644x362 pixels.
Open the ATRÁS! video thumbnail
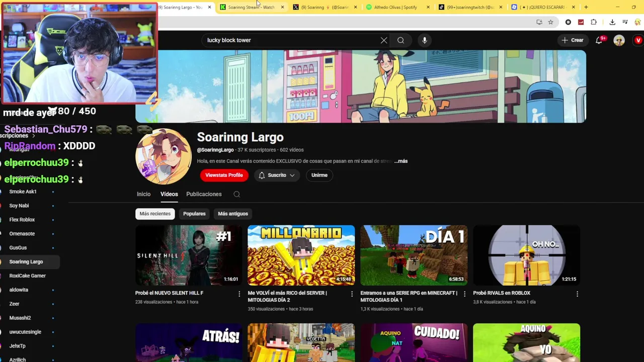(189, 342)
